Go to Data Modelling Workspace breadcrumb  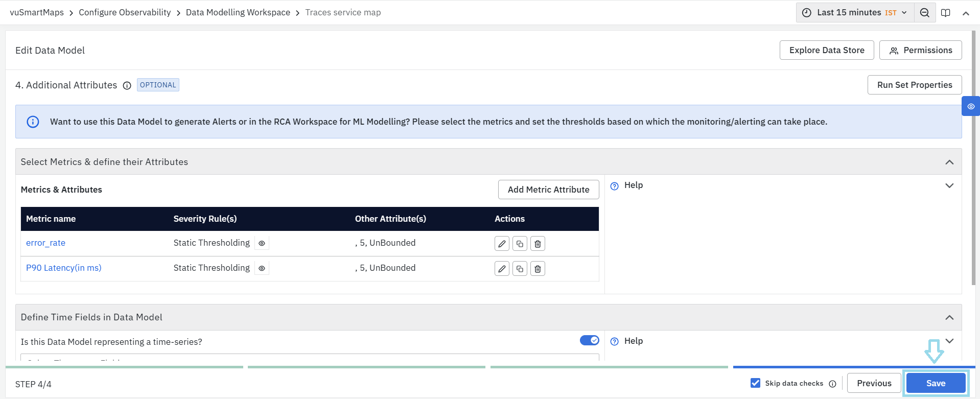pyautogui.click(x=238, y=12)
